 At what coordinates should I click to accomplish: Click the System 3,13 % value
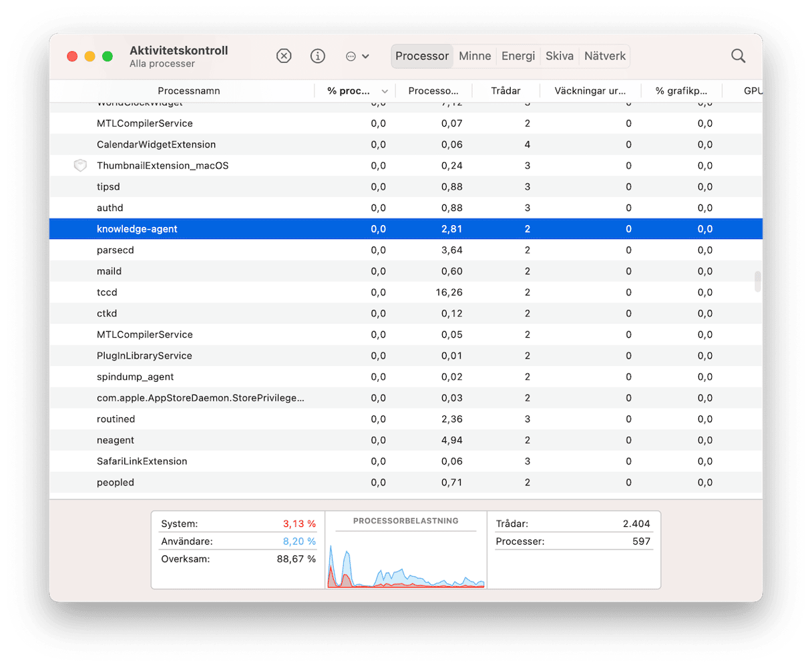(x=299, y=524)
